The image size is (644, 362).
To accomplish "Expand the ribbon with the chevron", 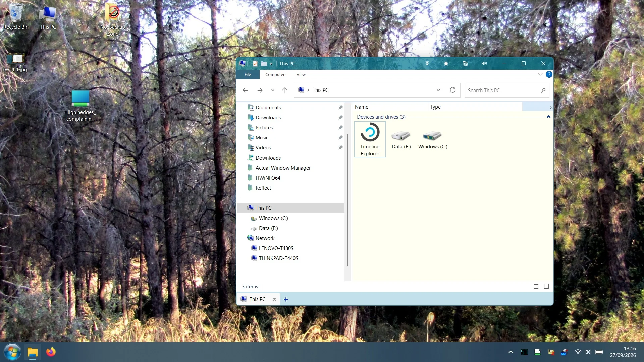I will pos(540,74).
